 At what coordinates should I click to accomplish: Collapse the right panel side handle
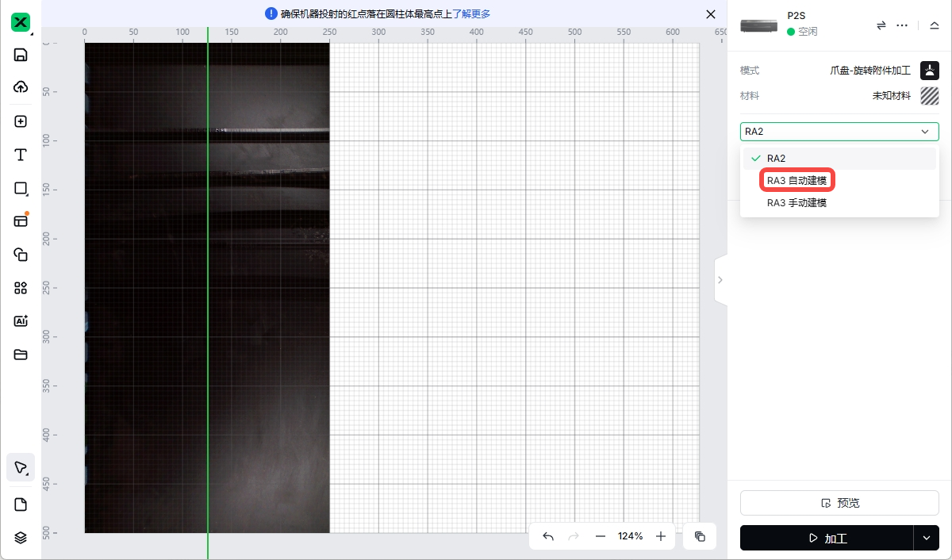pyautogui.click(x=720, y=280)
